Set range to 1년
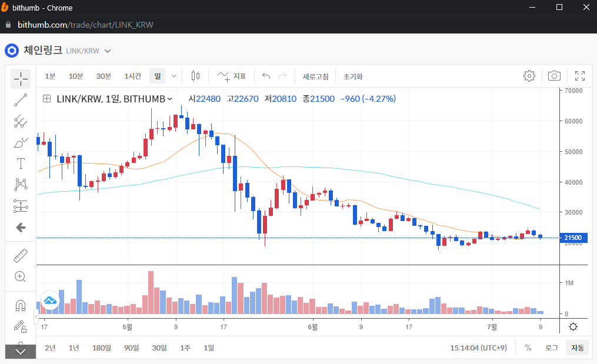 click(74, 348)
